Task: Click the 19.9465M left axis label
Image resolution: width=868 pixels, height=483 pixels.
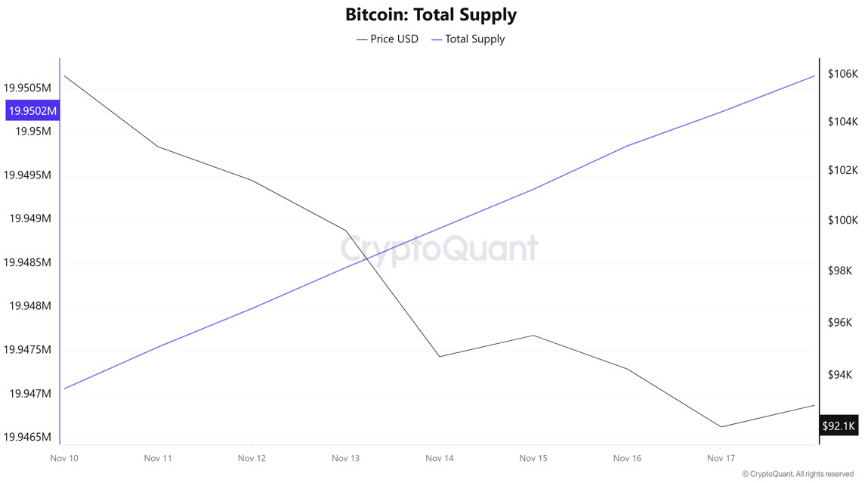Action: tap(28, 438)
